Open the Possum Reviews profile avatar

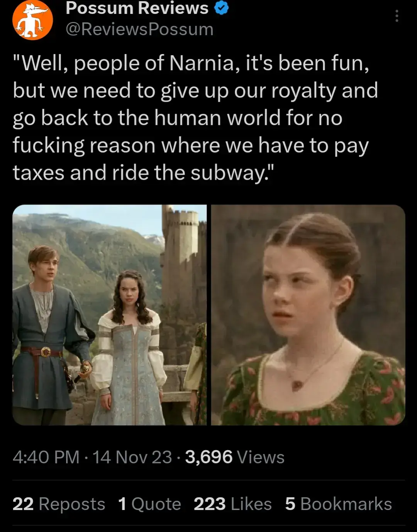(32, 20)
